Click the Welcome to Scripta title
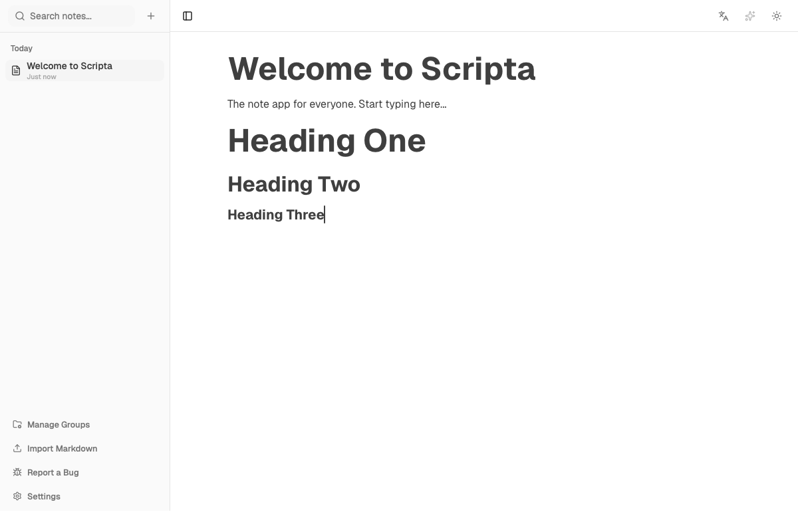The height and width of the screenshot is (532, 798). click(382, 68)
